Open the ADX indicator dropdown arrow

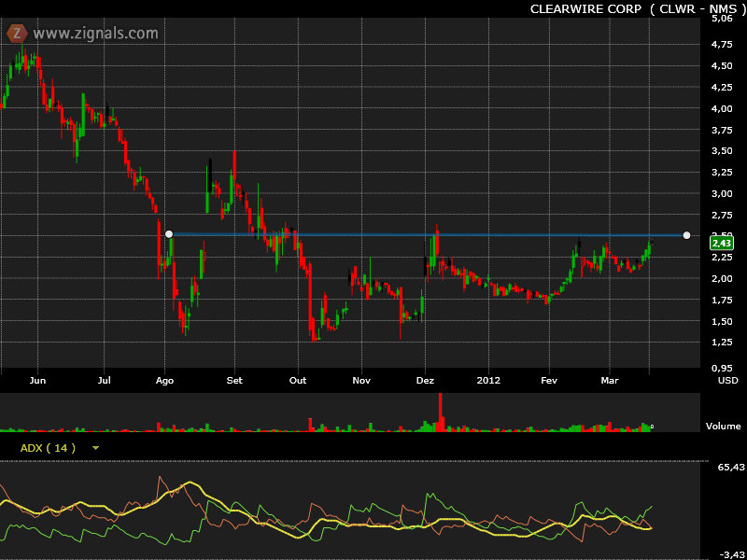point(96,448)
